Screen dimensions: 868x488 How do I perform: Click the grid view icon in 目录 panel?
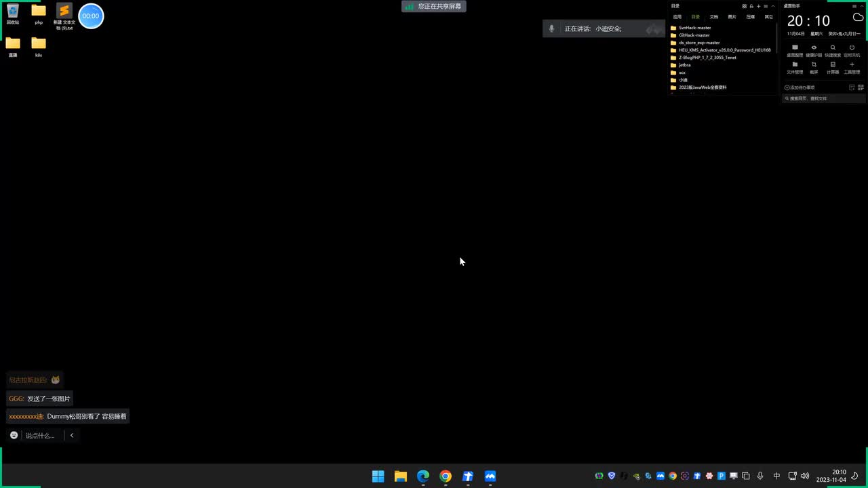[x=744, y=6]
